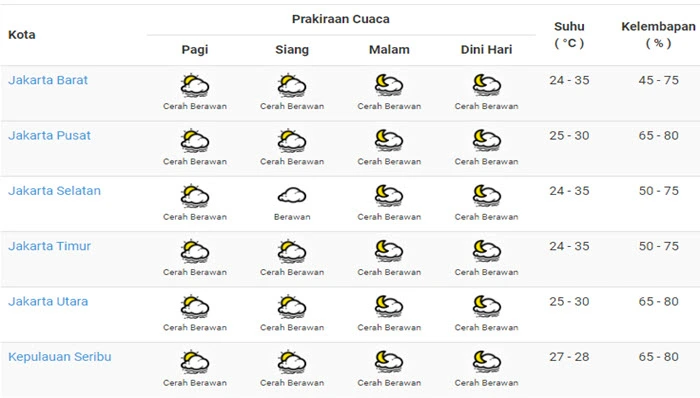This screenshot has width=700, height=398.
Task: Click Jakarta Timur Malam moon-cloud icon
Action: tap(389, 251)
